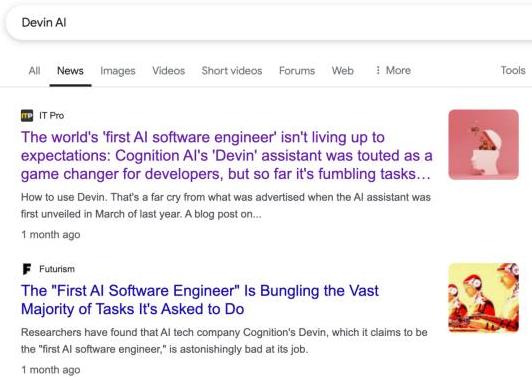Open the Short videos tab

232,71
